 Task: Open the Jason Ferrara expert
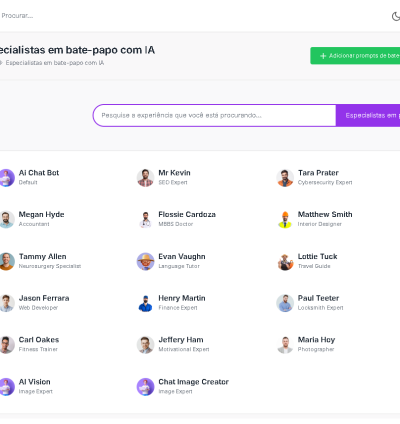pyautogui.click(x=44, y=298)
